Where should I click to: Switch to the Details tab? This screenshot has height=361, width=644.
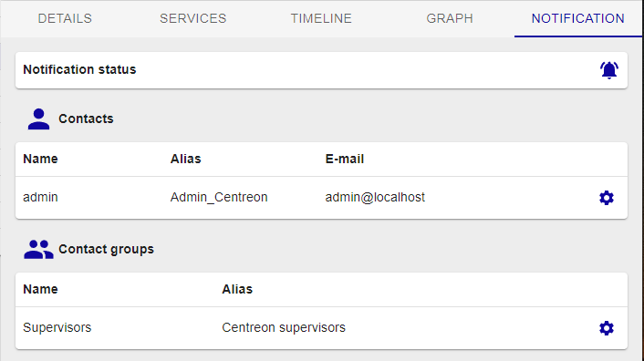pyautogui.click(x=65, y=18)
